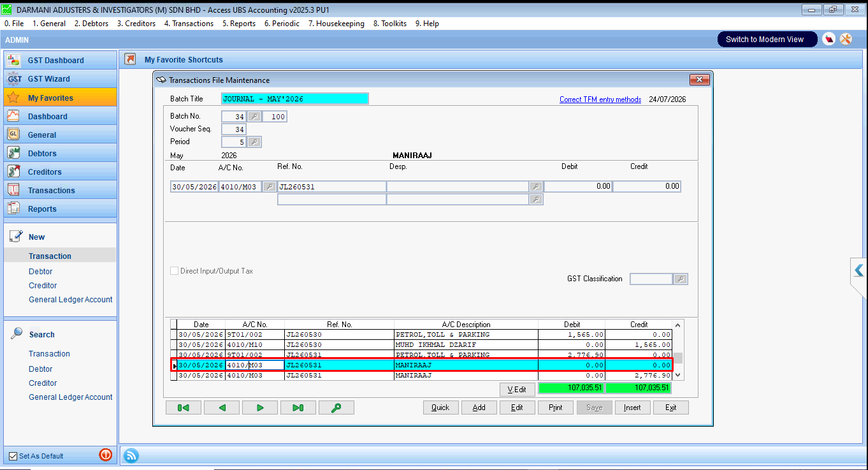Image resolution: width=868 pixels, height=470 pixels.
Task: Click the Edit button
Action: (x=517, y=408)
